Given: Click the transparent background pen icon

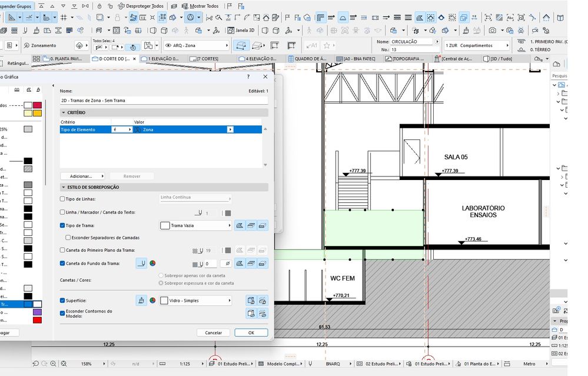Looking at the screenshot, I should click(x=227, y=264).
